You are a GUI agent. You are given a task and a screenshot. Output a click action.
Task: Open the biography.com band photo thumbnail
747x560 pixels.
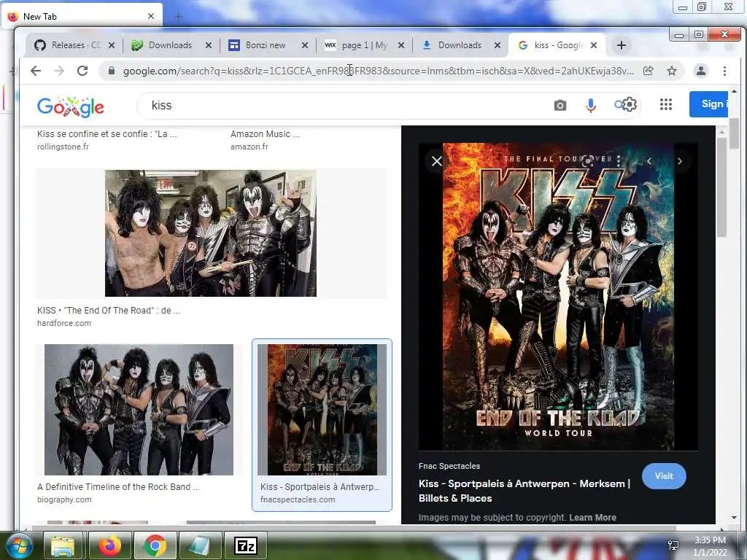click(x=139, y=410)
